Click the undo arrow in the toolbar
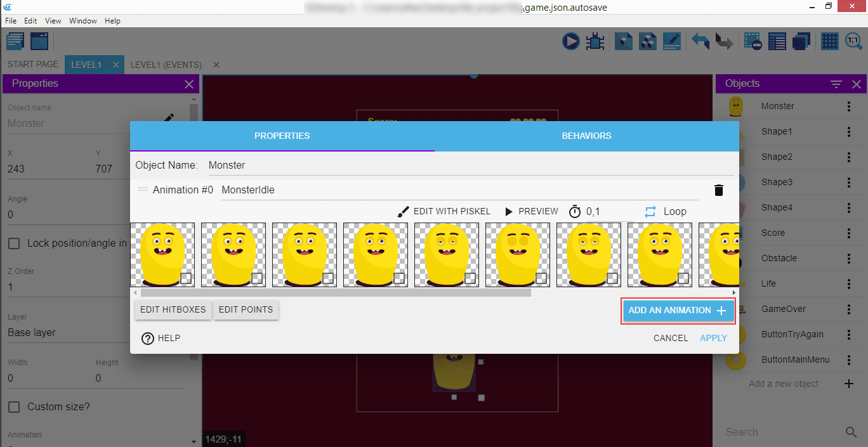Image resolution: width=868 pixels, height=447 pixels. coord(700,42)
